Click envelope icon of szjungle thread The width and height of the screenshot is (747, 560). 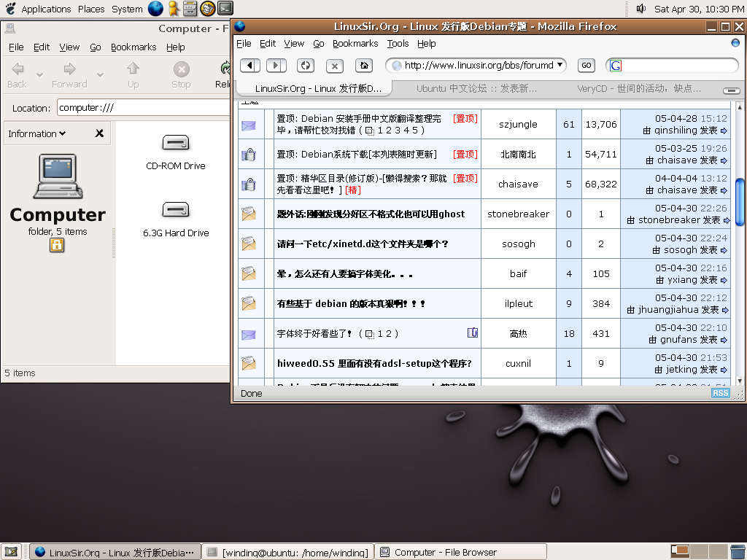[249, 125]
